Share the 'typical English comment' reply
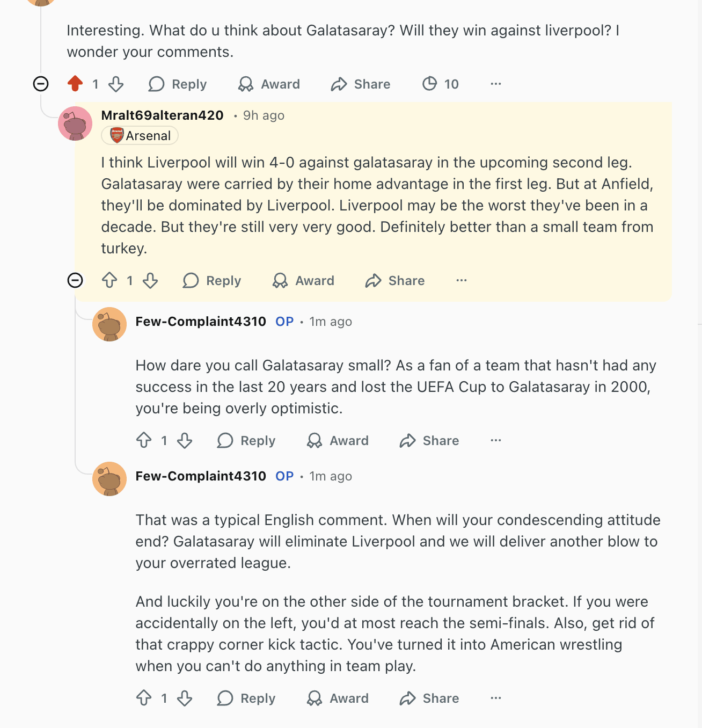The width and height of the screenshot is (702, 728). (429, 698)
